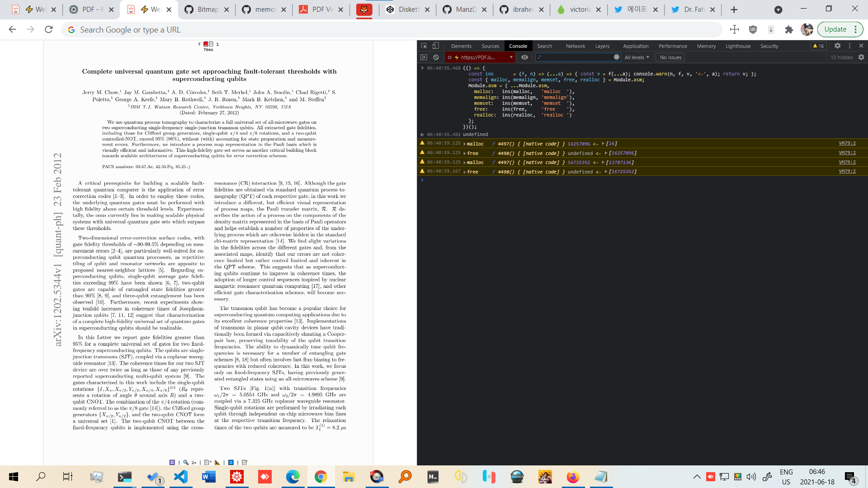Open the VM79:2 source link
Image resolution: width=868 pixels, height=488 pixels.
tap(847, 143)
